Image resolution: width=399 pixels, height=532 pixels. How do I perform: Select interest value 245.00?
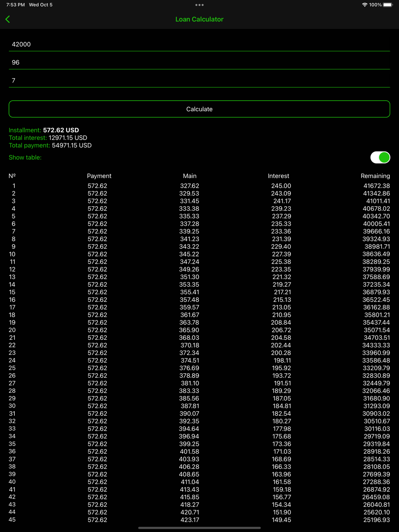click(281, 186)
